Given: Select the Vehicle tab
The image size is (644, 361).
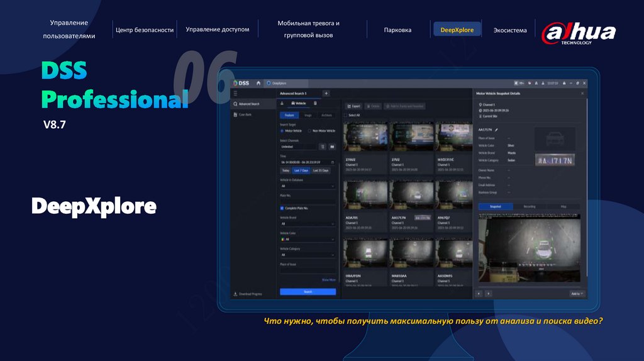Looking at the screenshot, I should pyautogui.click(x=299, y=104).
